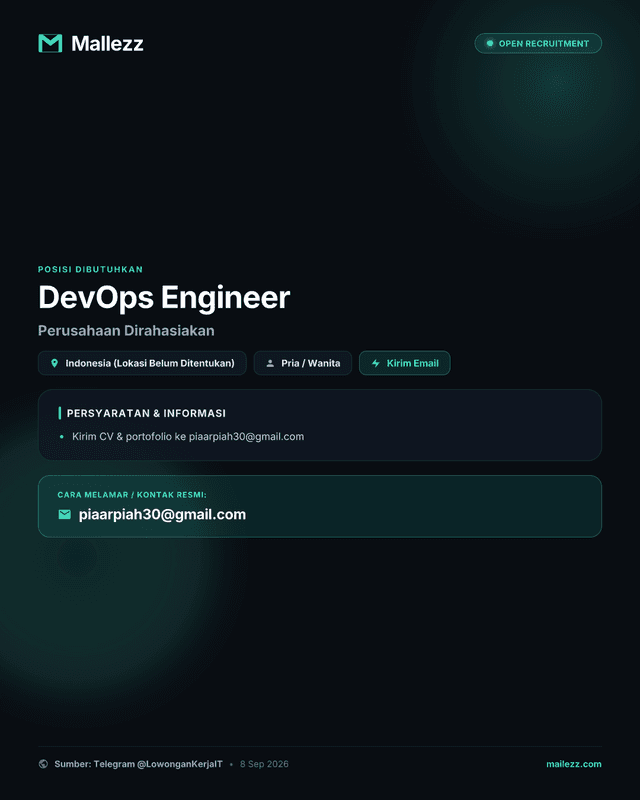Click the Mailezz brand name text
This screenshot has width=640, height=800.
107,43
